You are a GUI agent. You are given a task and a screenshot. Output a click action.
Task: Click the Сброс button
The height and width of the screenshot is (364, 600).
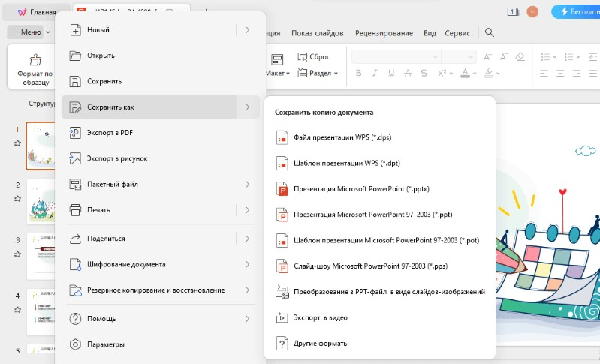coord(314,56)
